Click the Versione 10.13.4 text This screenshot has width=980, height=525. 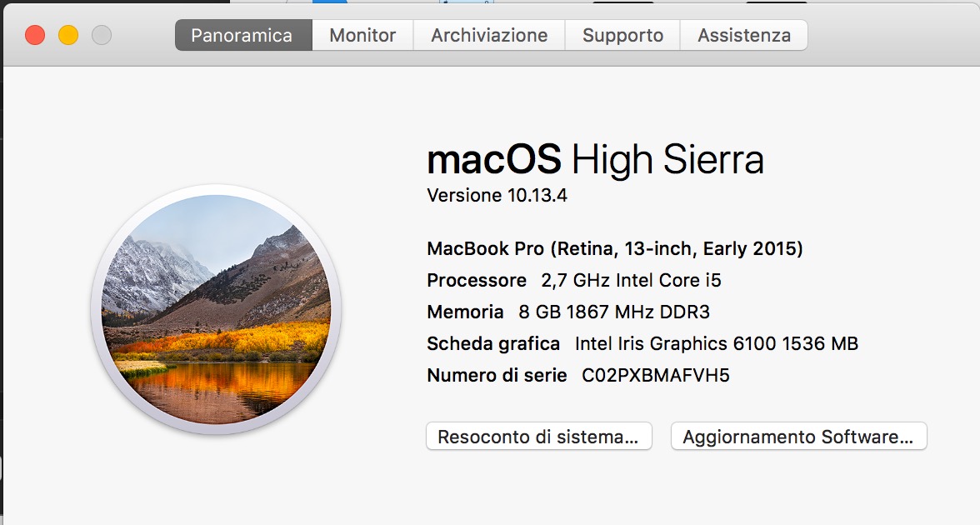(x=497, y=195)
